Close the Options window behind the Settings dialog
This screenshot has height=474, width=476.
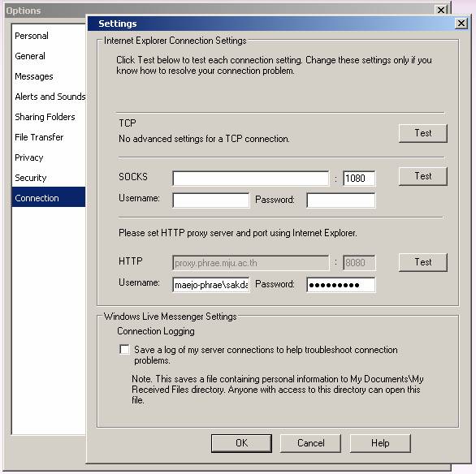coord(441,10)
